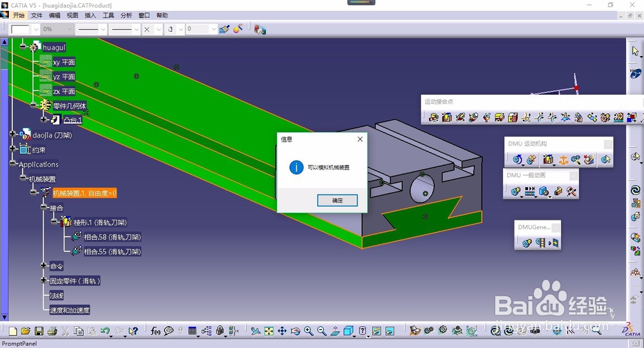The width and height of the screenshot is (644, 348).
Task: Expand the daojia (刀架) node
Action: [x=12, y=134]
